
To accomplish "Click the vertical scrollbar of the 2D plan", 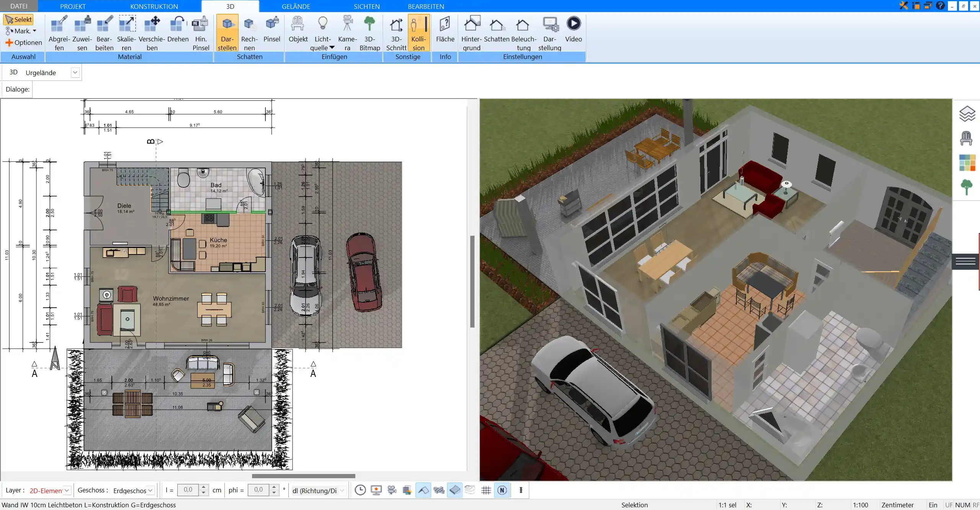I will 472,282.
